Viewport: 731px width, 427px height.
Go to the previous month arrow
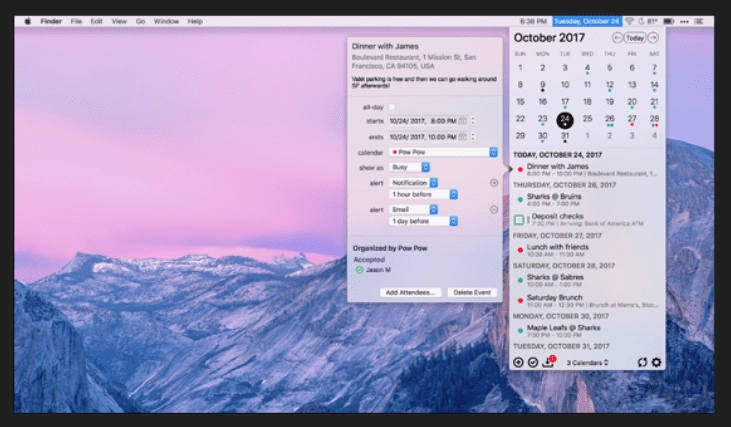coord(616,38)
